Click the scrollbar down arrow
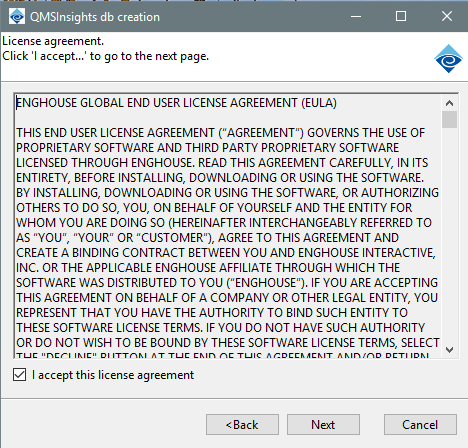468x448 pixels. (x=449, y=350)
